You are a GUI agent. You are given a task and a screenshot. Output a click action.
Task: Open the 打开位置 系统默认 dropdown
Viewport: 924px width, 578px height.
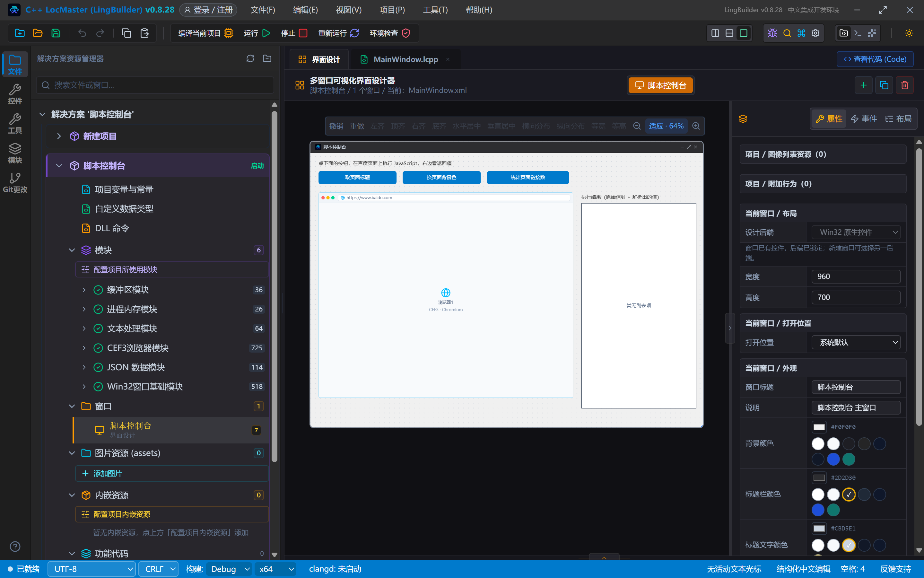coord(856,343)
